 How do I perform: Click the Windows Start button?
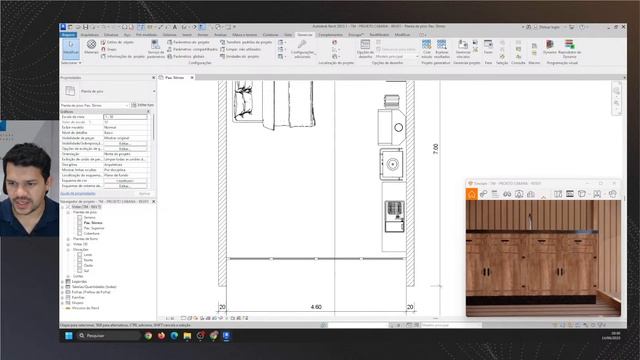69,336
